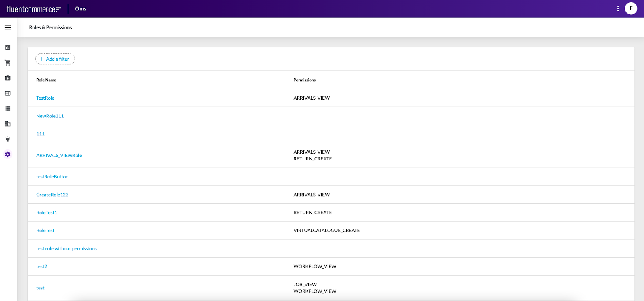Open the TestRole role link
This screenshot has width=644, height=301.
coord(45,98)
